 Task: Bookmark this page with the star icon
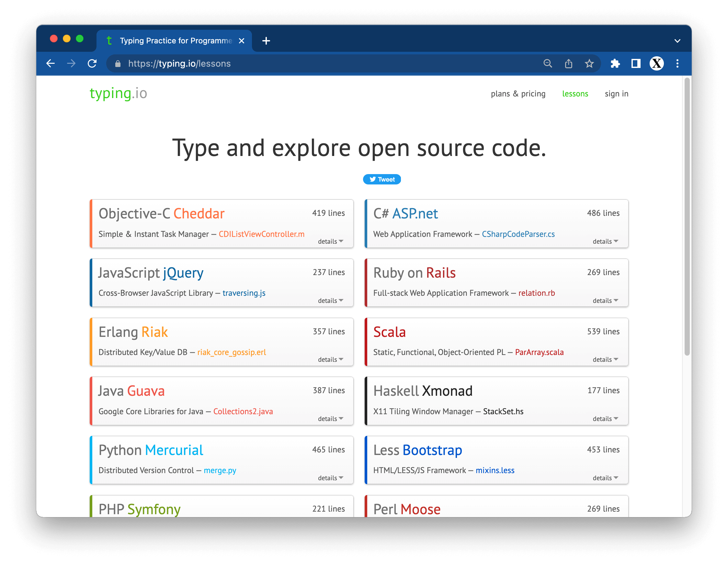[589, 63]
